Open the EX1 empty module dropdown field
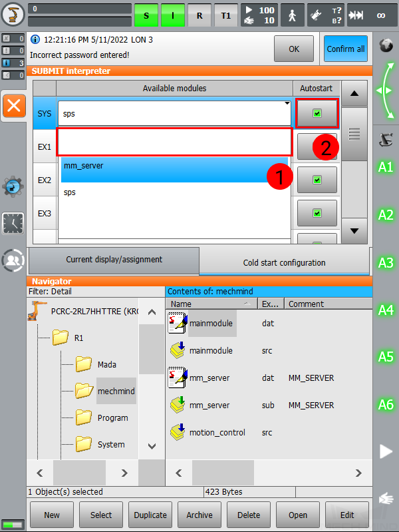 [x=175, y=142]
